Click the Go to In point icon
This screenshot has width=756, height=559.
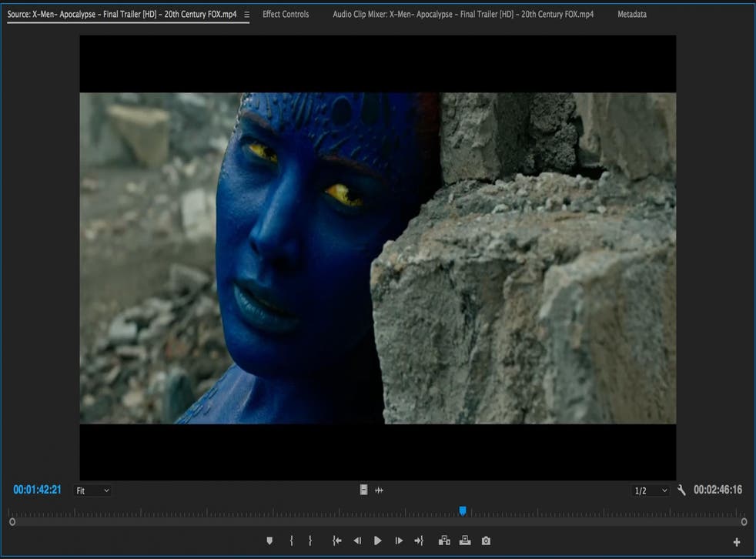[x=337, y=541]
